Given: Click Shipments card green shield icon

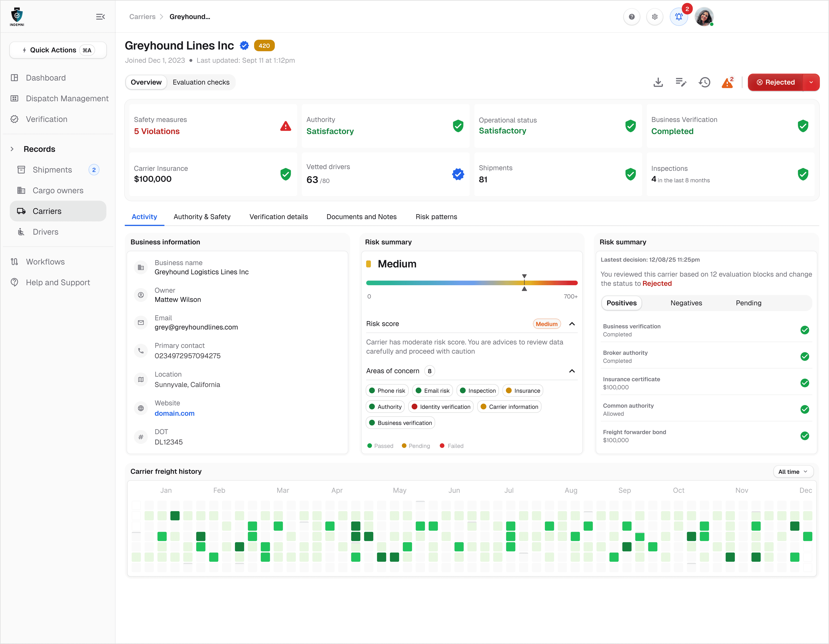Looking at the screenshot, I should click(x=630, y=174).
